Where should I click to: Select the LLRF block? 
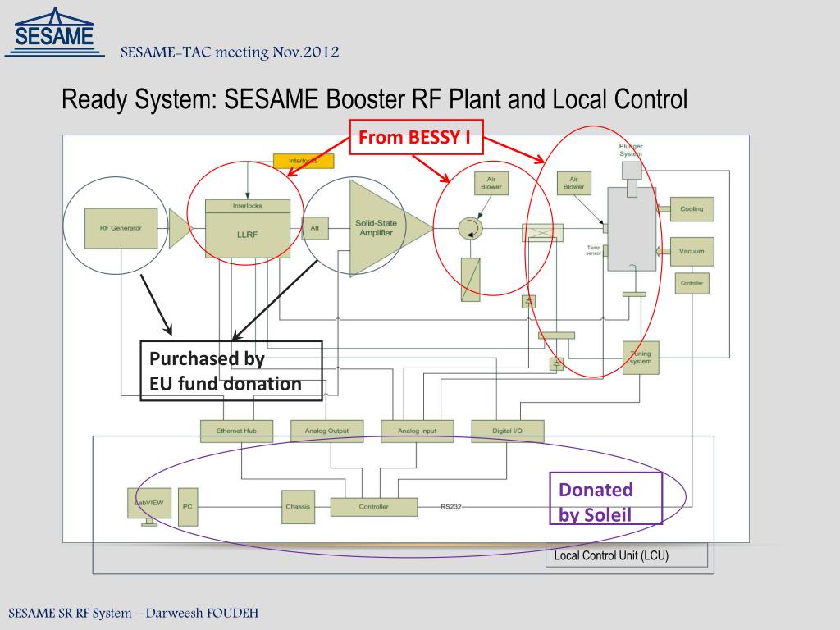pyautogui.click(x=248, y=235)
